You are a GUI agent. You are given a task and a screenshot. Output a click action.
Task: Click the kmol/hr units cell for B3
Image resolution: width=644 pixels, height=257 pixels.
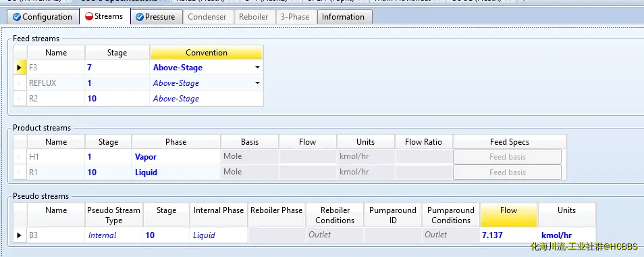coord(566,235)
